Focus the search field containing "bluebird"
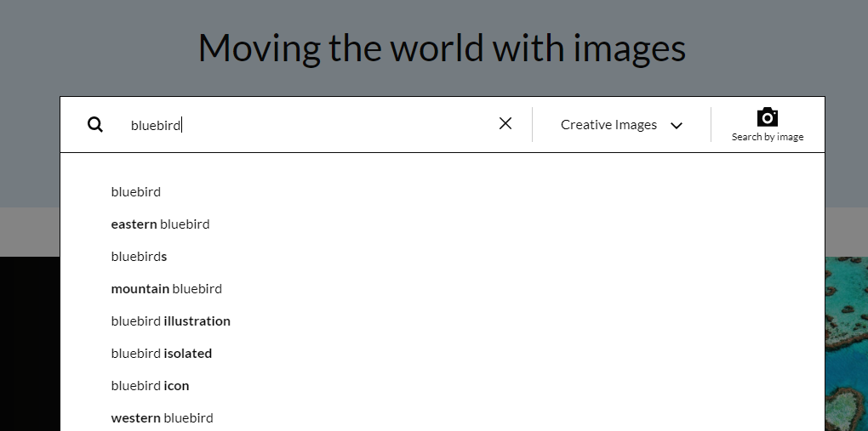Viewport: 868px width, 431px height. tap(306, 125)
